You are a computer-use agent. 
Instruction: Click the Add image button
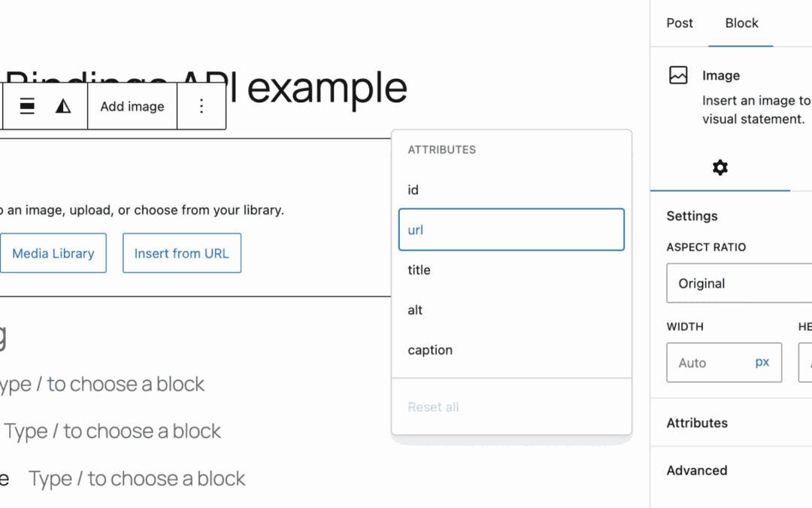point(132,106)
